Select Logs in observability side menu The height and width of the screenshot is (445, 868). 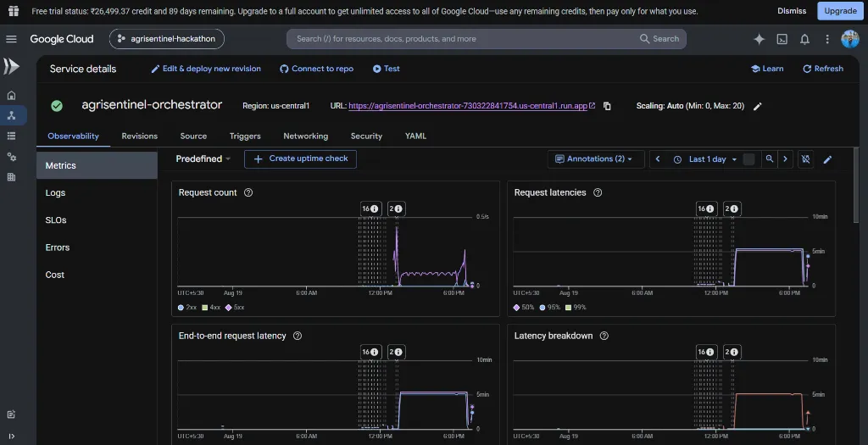tap(97, 192)
